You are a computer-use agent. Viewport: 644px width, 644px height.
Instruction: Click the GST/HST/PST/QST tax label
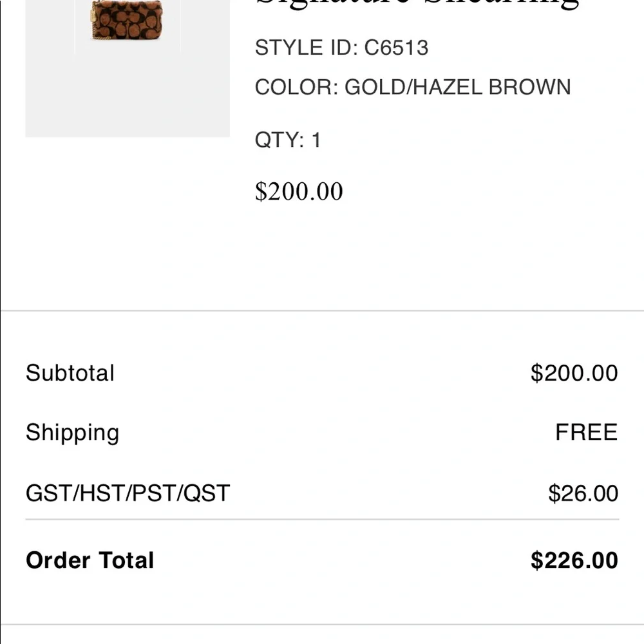click(128, 493)
